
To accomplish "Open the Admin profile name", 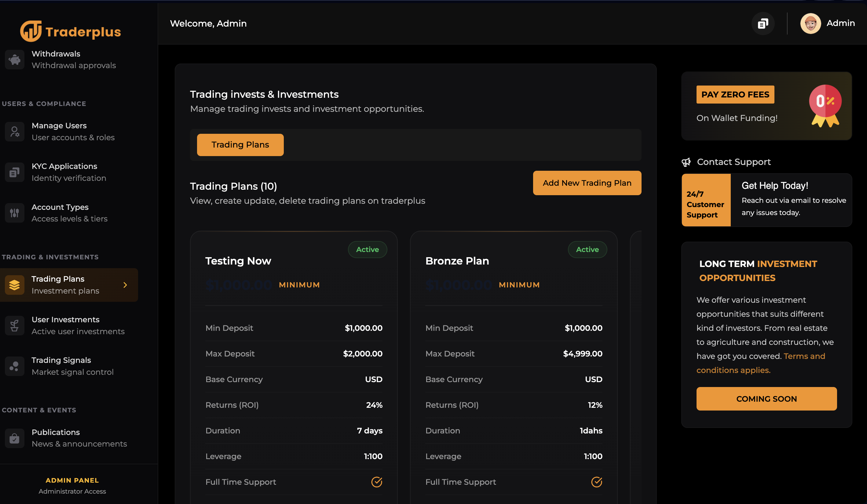I will pyautogui.click(x=840, y=23).
